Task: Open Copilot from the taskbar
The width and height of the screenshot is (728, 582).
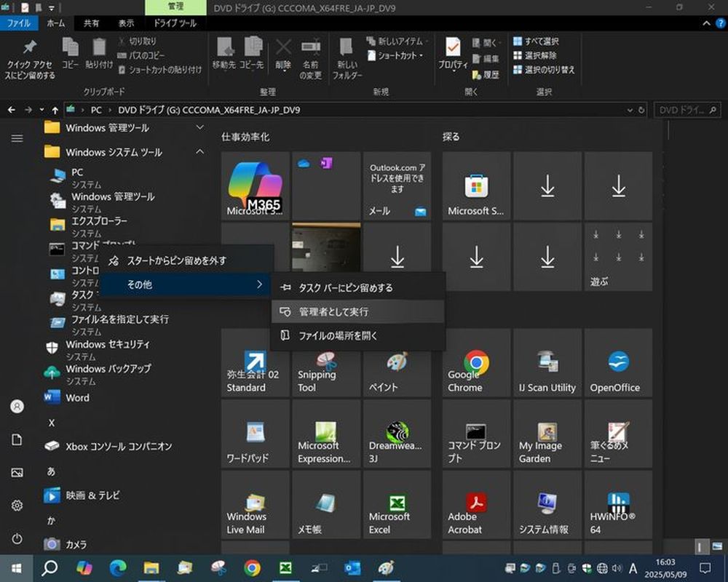Action: 84,568
